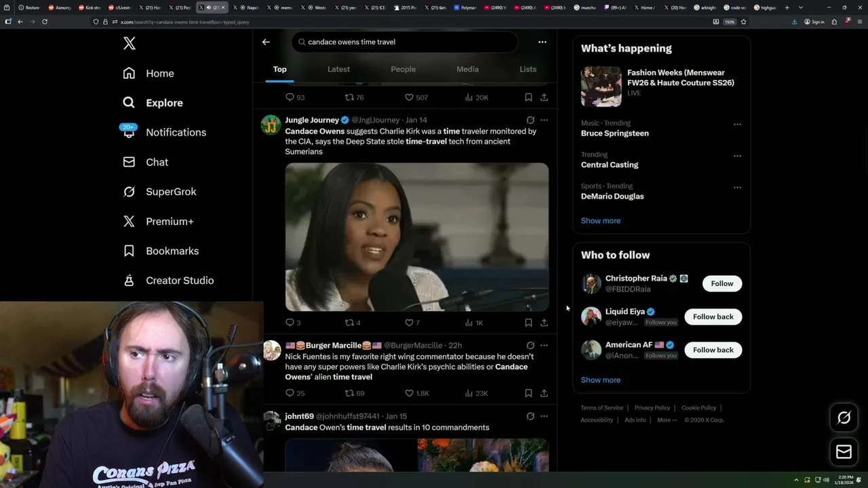Like Burger Marcille post with 1.8K likes

[417, 393]
